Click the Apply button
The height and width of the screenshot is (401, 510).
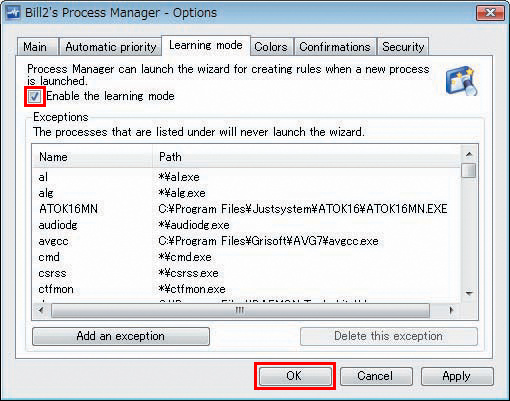[x=457, y=376]
